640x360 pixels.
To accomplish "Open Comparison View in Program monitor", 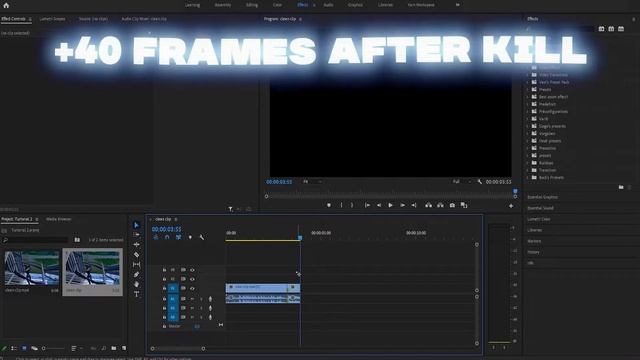I will 464,205.
